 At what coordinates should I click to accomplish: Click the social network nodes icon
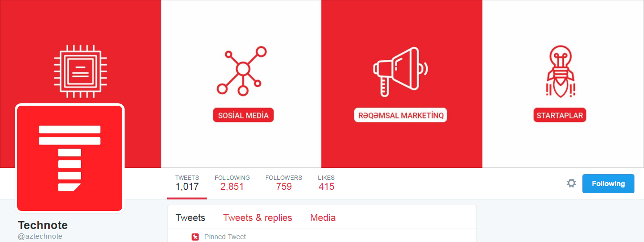[243, 70]
